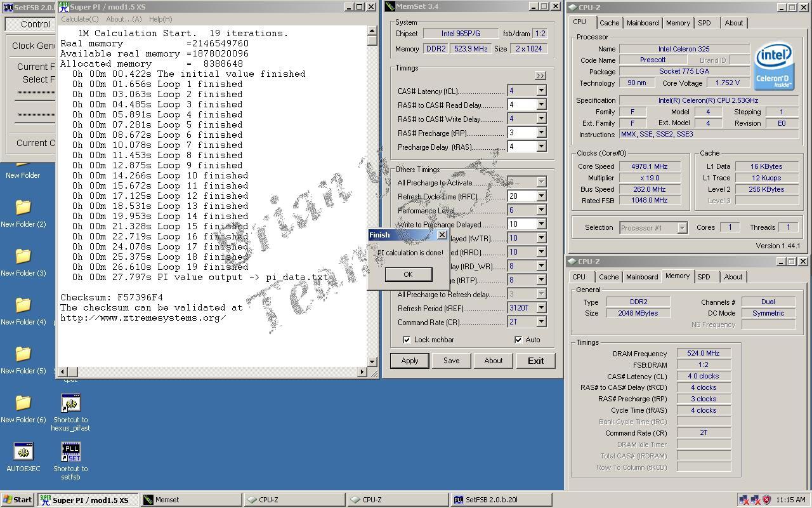Viewport: 812px width, 508px height.
Task: Open the RAS# to CAS# Read Delay dropdown
Action: click(541, 105)
